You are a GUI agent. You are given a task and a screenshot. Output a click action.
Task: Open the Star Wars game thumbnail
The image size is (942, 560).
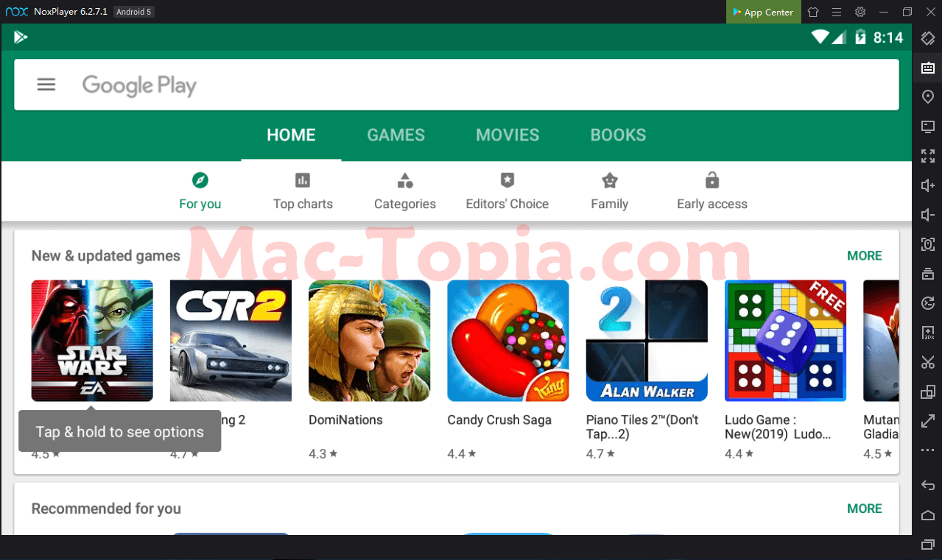[92, 341]
